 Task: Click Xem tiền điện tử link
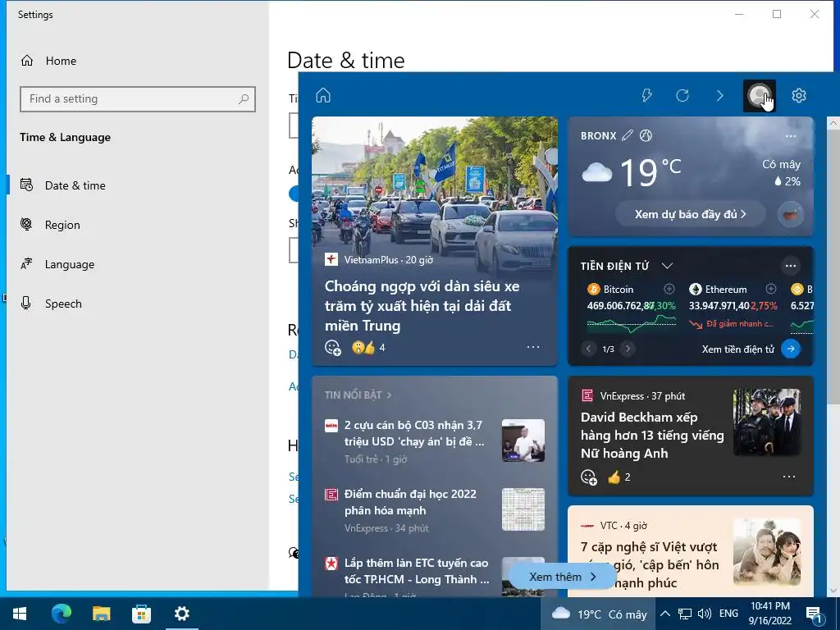[738, 349]
